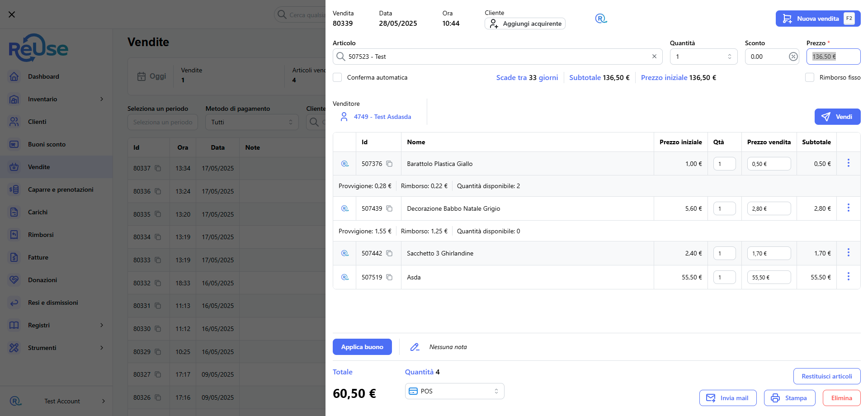Click the percent icon in the Sconto field
The width and height of the screenshot is (868, 416).
pyautogui.click(x=793, y=57)
